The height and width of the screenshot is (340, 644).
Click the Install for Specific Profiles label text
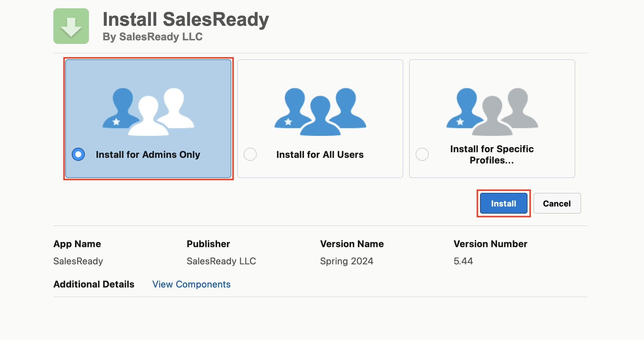492,154
